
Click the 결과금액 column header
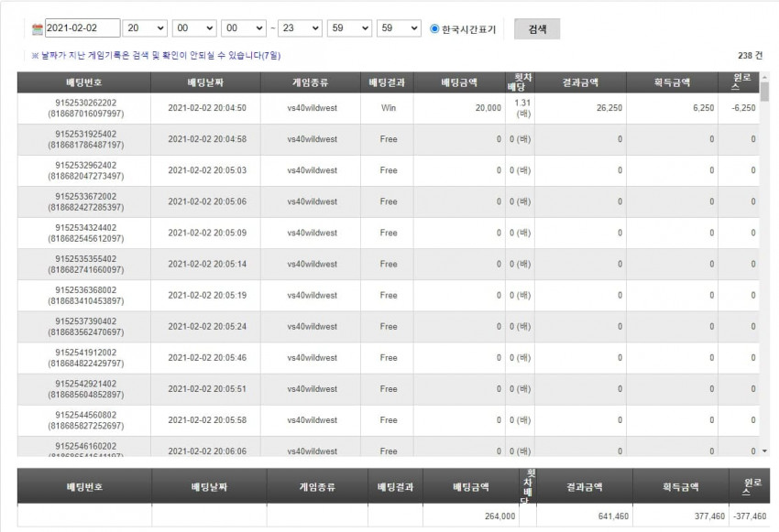580,82
